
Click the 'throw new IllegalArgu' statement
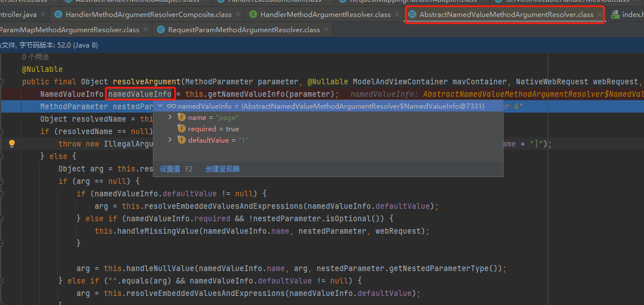pyautogui.click(x=105, y=144)
